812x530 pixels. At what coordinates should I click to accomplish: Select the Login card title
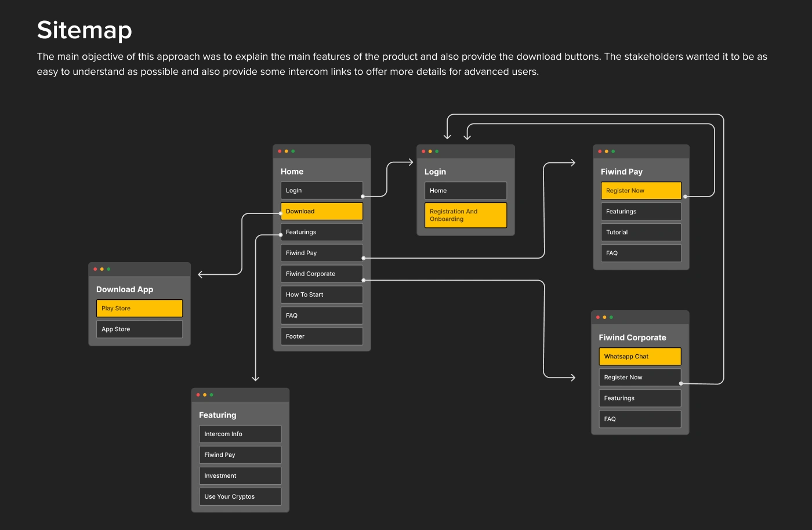point(435,172)
